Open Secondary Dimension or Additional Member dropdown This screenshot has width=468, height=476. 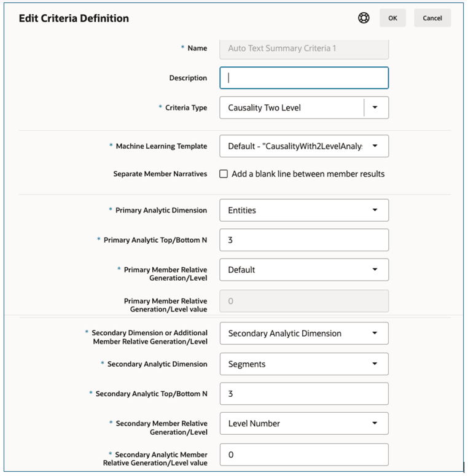(x=304, y=334)
